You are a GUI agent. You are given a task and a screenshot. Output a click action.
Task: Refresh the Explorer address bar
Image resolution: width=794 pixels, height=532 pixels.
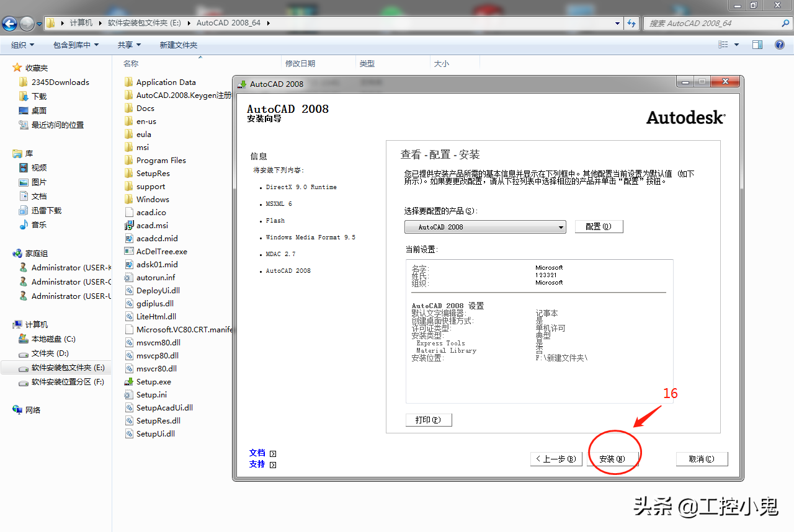pyautogui.click(x=632, y=23)
